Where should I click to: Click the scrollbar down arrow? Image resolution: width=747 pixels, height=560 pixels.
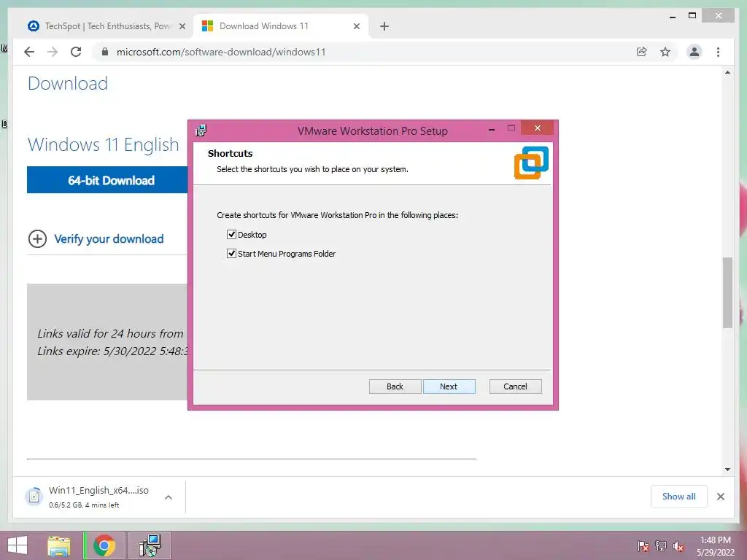727,470
